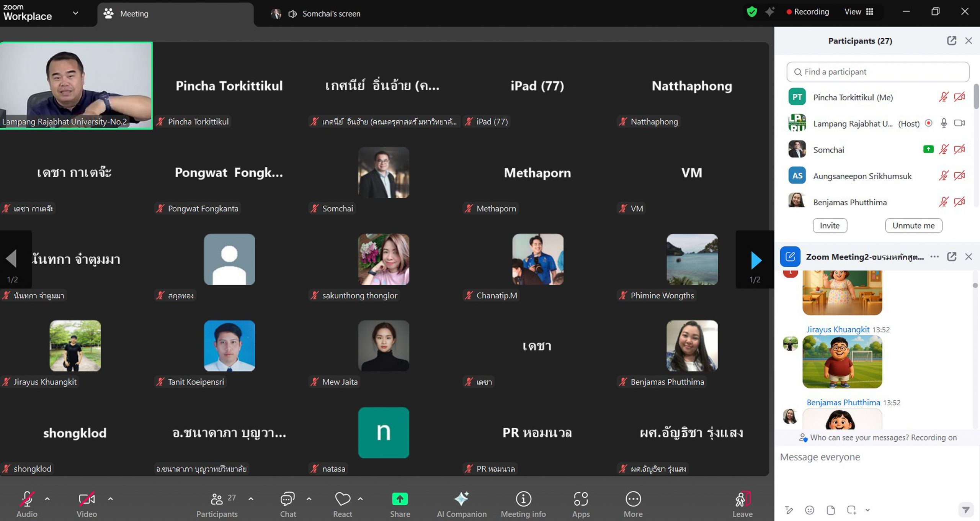Click Benjamas Phutthima's name in chat
The height and width of the screenshot is (521, 980).
(x=843, y=402)
